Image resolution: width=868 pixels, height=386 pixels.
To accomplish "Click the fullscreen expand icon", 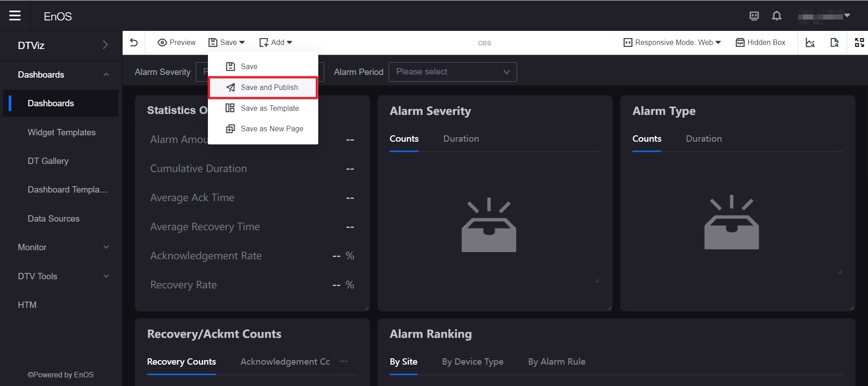I will pyautogui.click(x=859, y=42).
